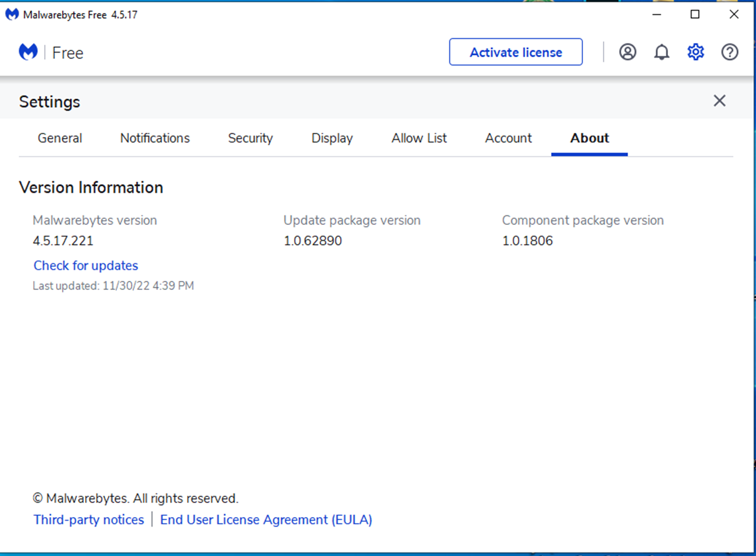Viewport: 756px width, 556px height.
Task: Close the Malwarebytes window
Action: [734, 15]
